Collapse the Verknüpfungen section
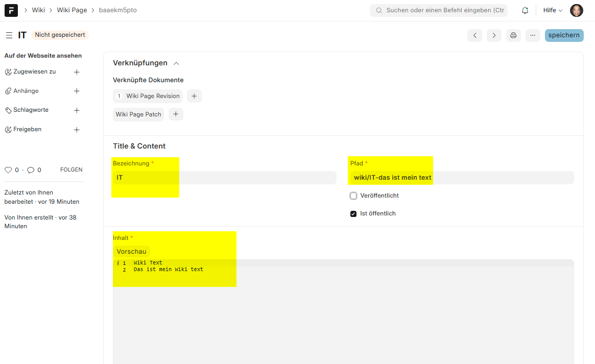The height and width of the screenshot is (364, 595). click(176, 63)
